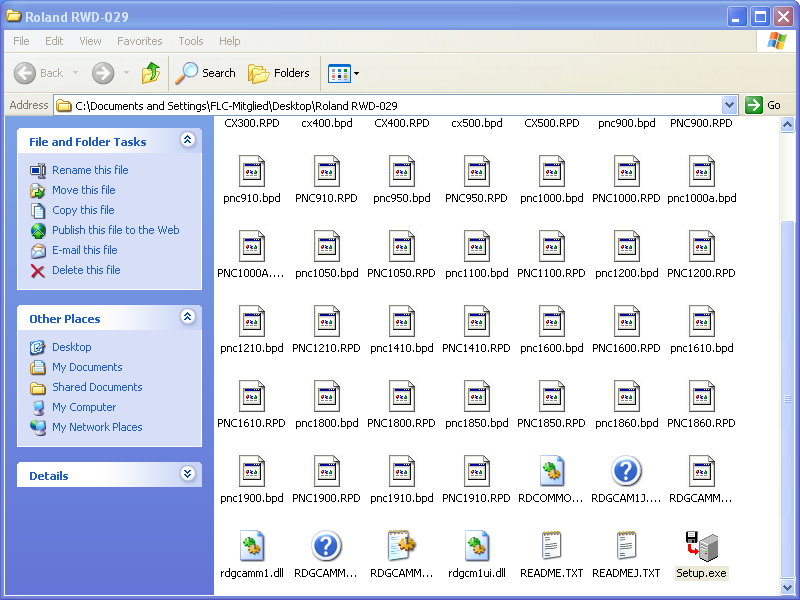The height and width of the screenshot is (600, 800).
Task: Click the Forward navigation arrow
Action: coord(103,73)
